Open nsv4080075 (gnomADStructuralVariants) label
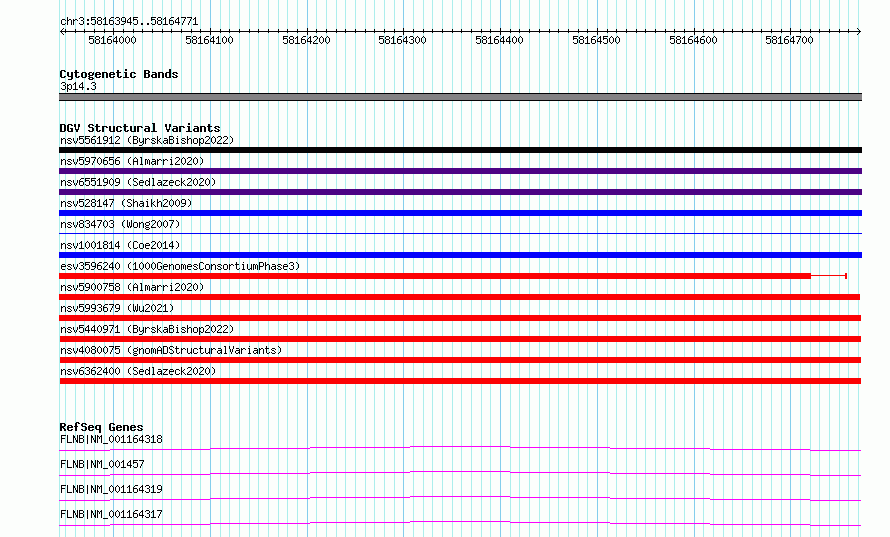890x537 pixels. pos(171,350)
